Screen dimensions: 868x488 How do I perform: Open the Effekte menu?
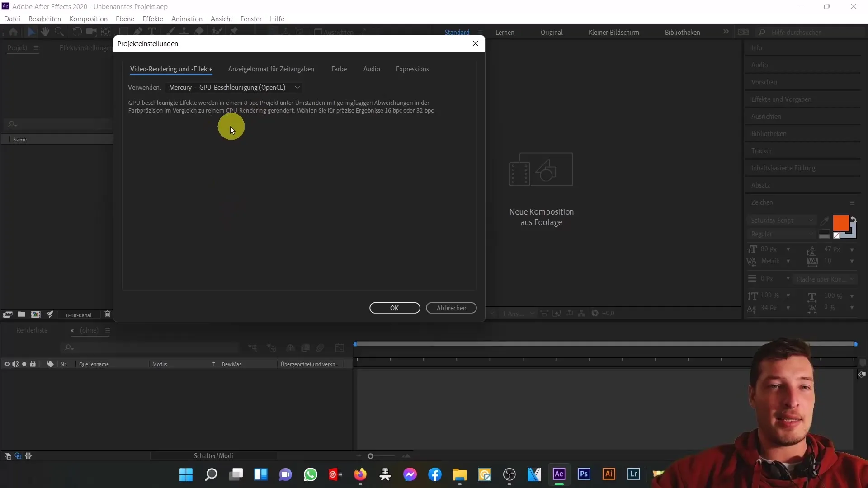click(153, 19)
